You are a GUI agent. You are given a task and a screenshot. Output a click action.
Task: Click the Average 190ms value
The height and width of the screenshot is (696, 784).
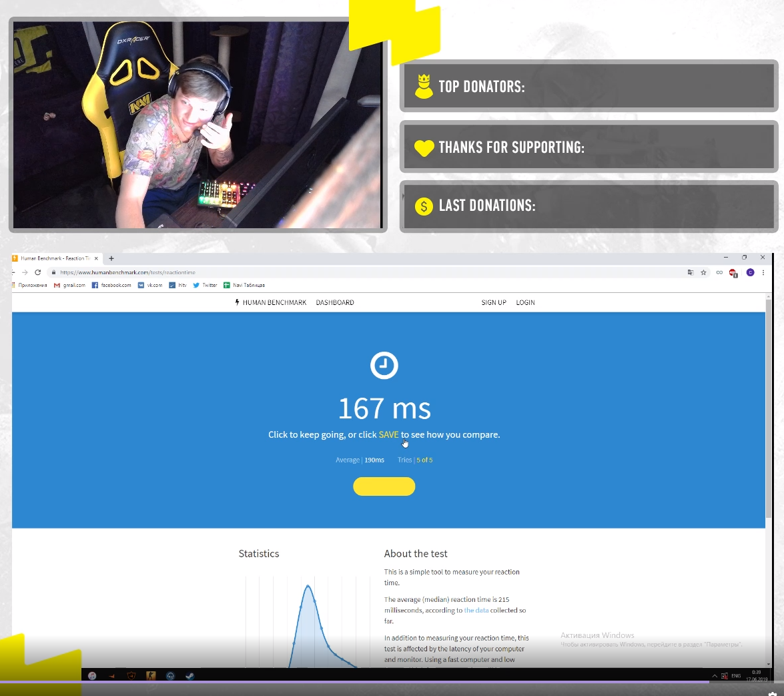coord(360,460)
